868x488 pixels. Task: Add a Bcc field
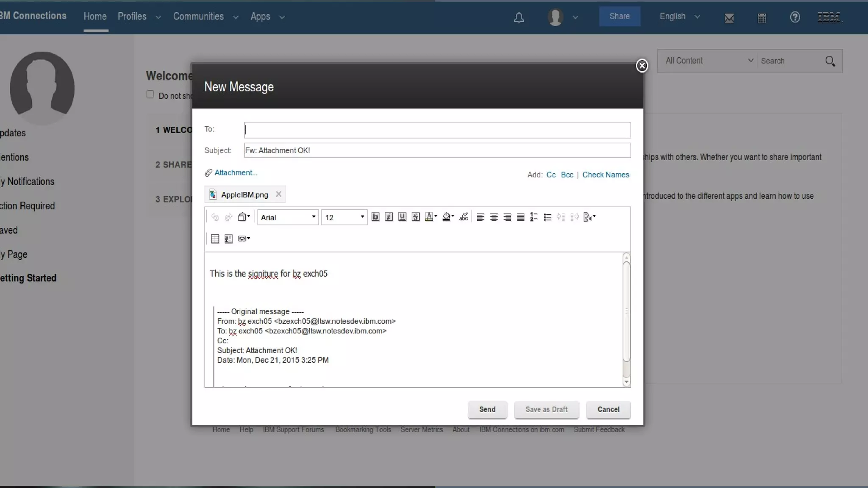coord(567,175)
